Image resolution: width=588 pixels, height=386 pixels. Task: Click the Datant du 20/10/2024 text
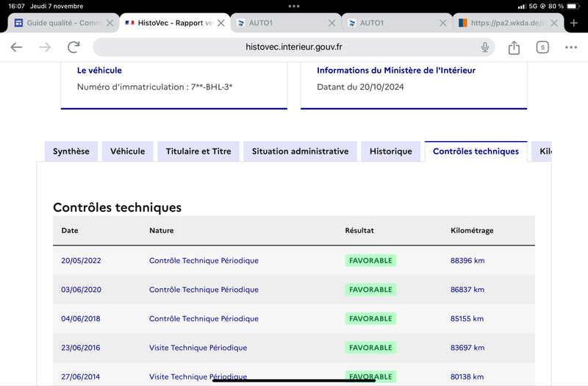coord(360,87)
